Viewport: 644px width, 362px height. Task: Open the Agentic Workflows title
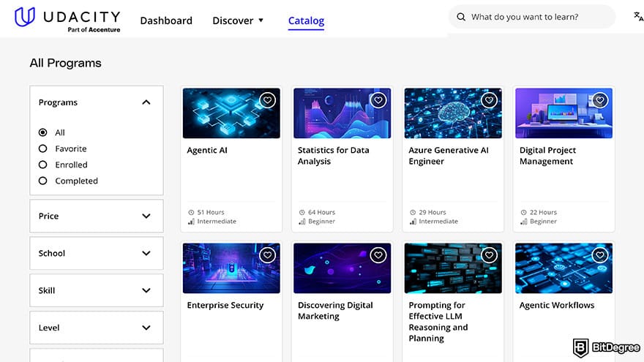pos(556,306)
